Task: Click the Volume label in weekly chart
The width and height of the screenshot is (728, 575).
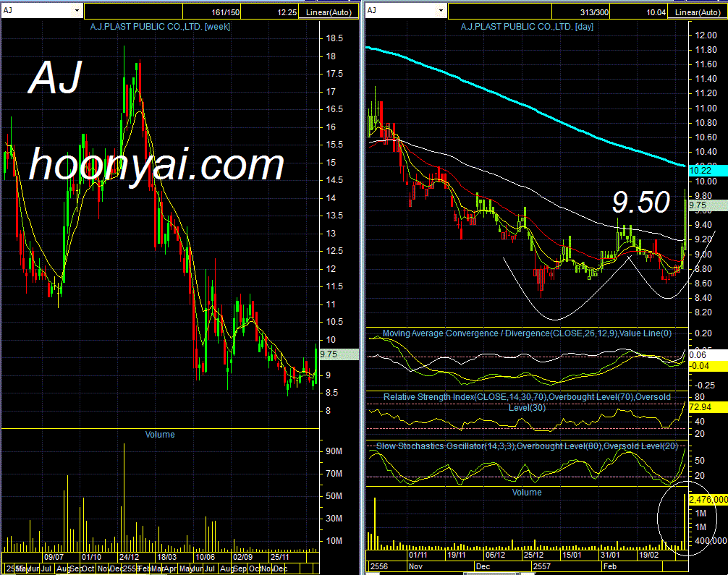Action: click(x=160, y=435)
